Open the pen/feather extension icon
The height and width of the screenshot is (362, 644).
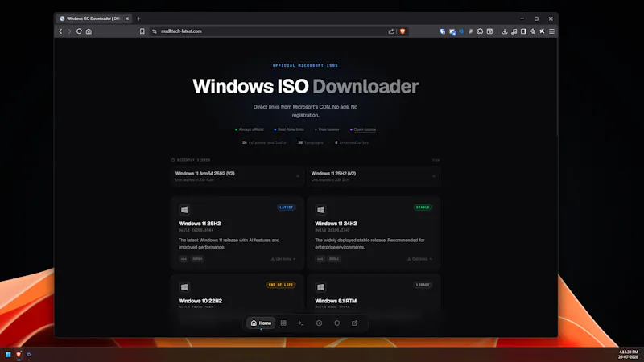coord(471,31)
